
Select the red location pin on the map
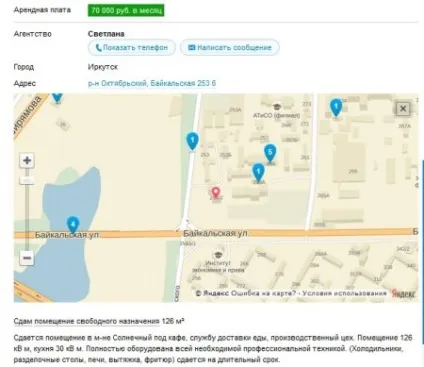tap(216, 192)
